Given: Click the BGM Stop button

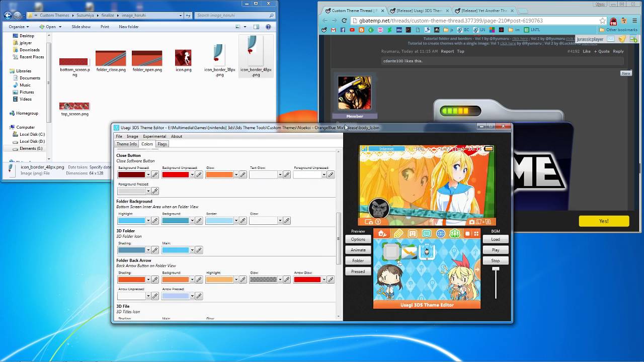Looking at the screenshot, I should point(496,260).
